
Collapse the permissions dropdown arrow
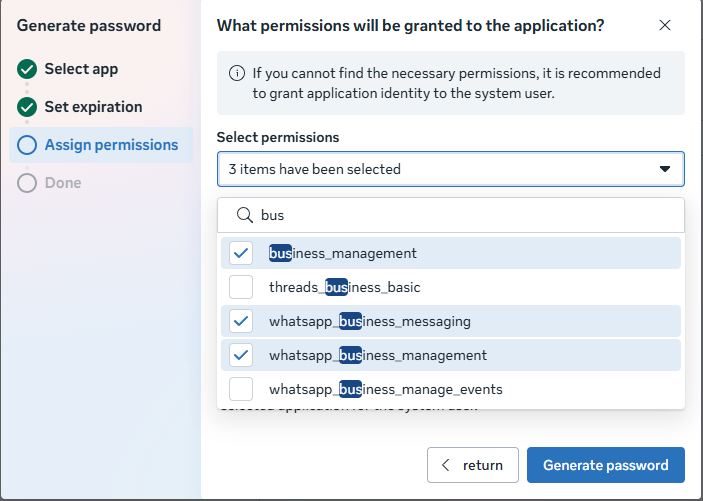(x=665, y=170)
